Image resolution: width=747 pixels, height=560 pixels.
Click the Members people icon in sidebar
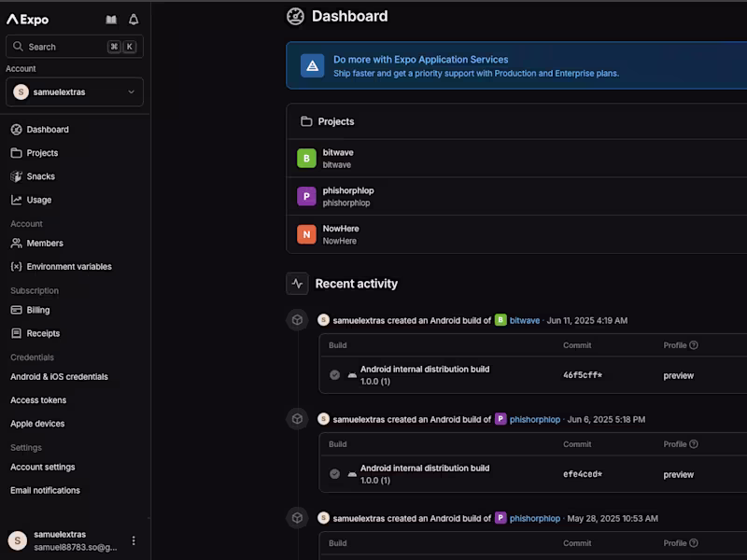click(16, 244)
